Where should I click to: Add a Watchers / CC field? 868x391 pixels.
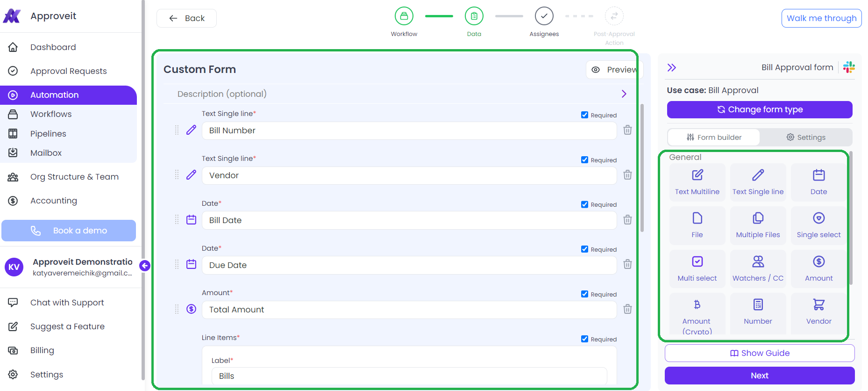click(758, 269)
